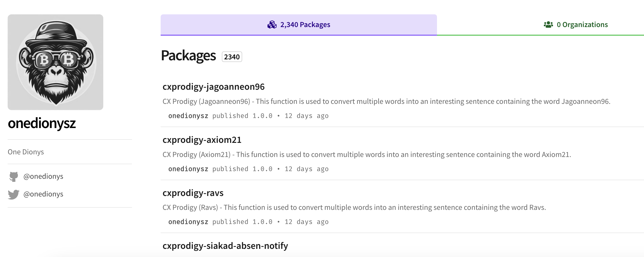
Task: Open the cxprodigy-siakad-absen-notify package
Action: [x=225, y=246]
